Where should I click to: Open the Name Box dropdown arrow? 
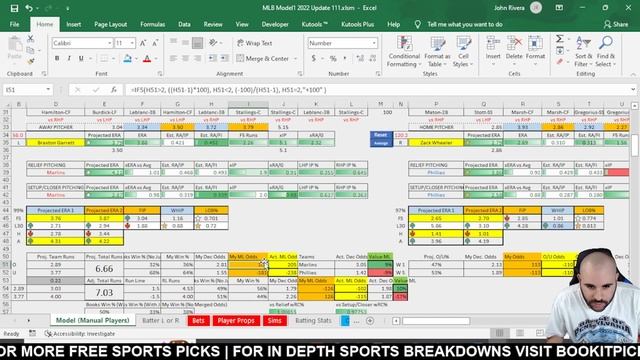pos(48,90)
